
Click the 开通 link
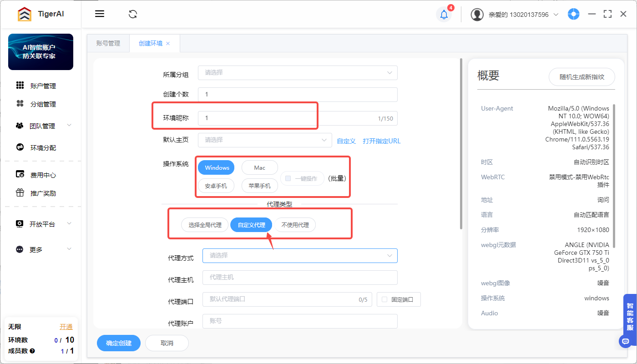(x=66, y=327)
